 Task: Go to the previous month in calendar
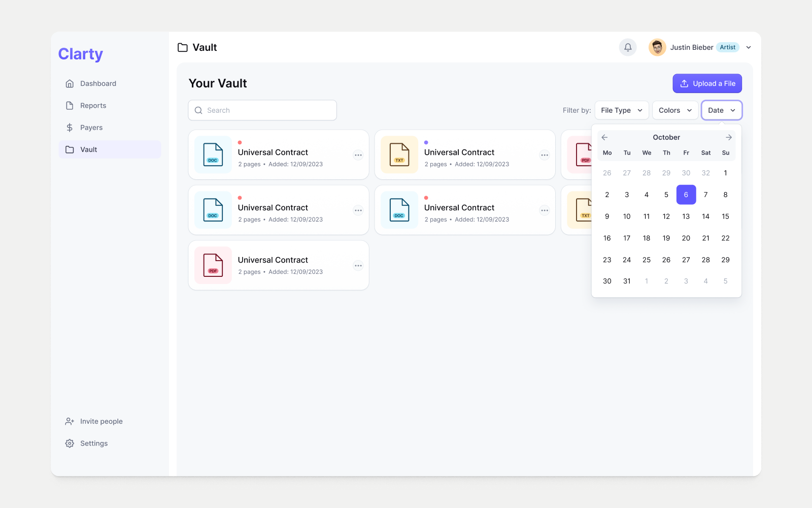[604, 137]
